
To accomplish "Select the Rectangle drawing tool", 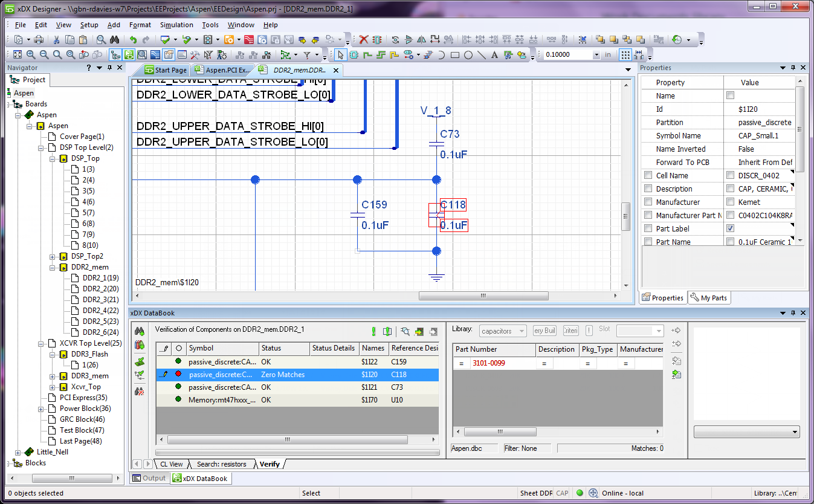I will click(x=455, y=55).
